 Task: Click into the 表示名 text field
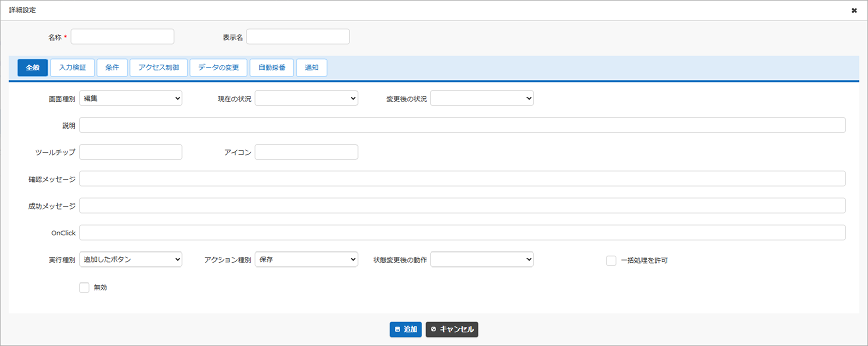pos(298,37)
